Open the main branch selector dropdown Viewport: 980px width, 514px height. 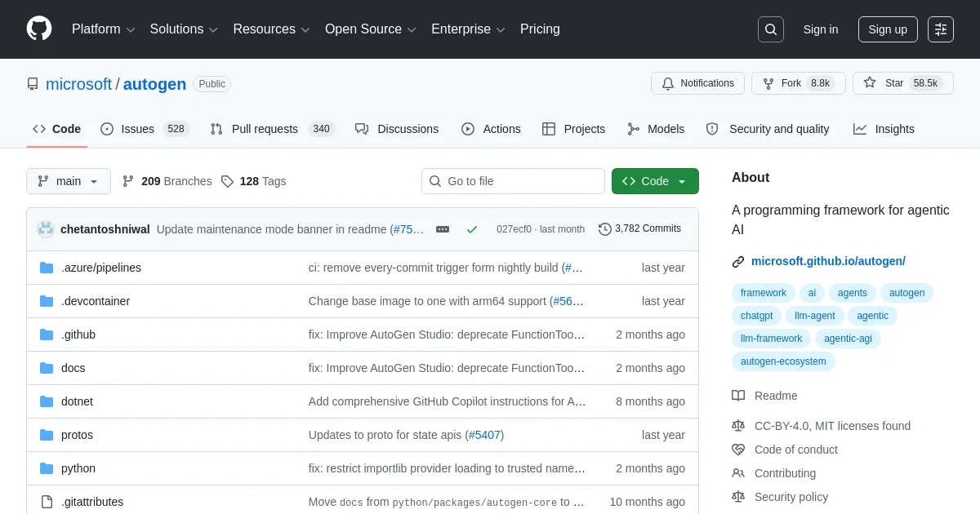click(69, 181)
